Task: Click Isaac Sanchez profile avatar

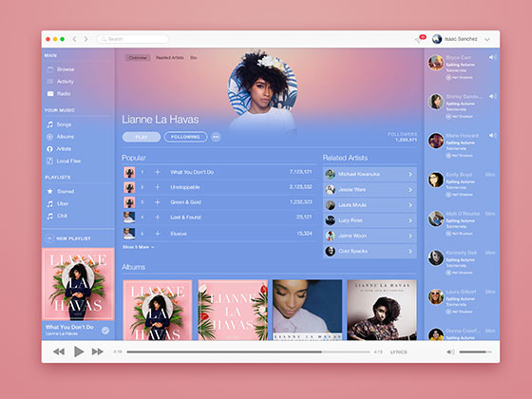Action: pos(437,39)
